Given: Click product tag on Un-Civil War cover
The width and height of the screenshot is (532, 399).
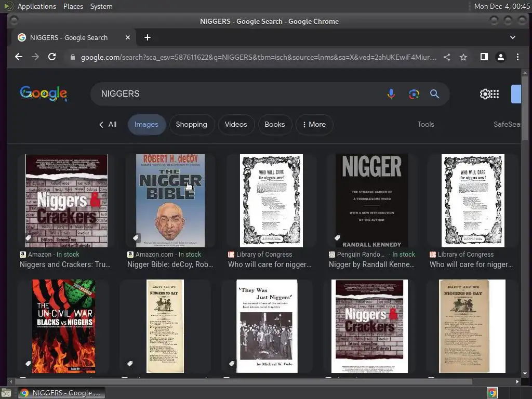Looking at the screenshot, I should click(x=28, y=363).
